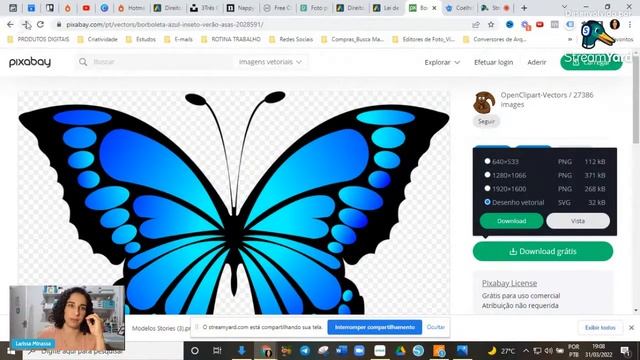Select the 1920×1600 PNG option
This screenshot has width=640, height=360.
coord(487,188)
